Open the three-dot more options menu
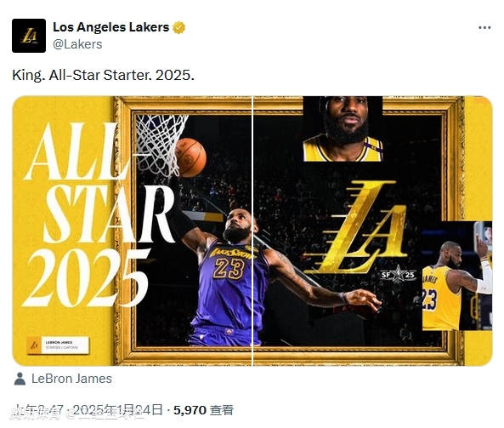Viewport: 504px width, 428px height. pos(484,28)
